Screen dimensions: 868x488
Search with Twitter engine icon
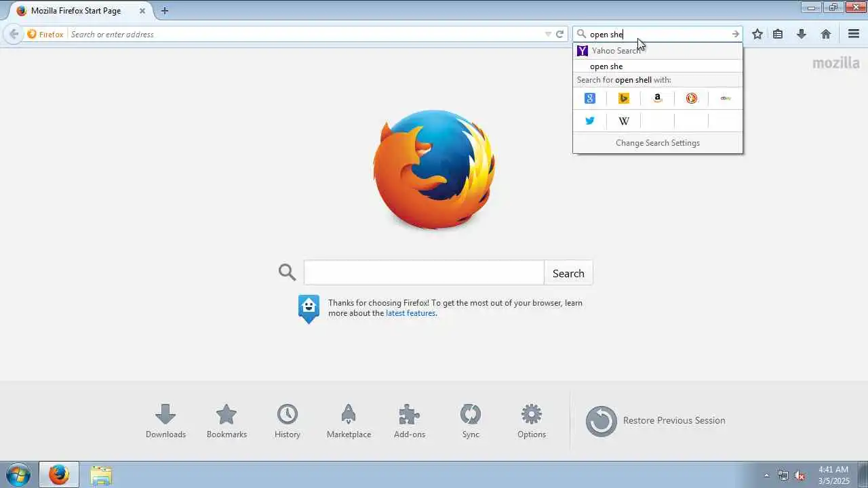tap(590, 121)
